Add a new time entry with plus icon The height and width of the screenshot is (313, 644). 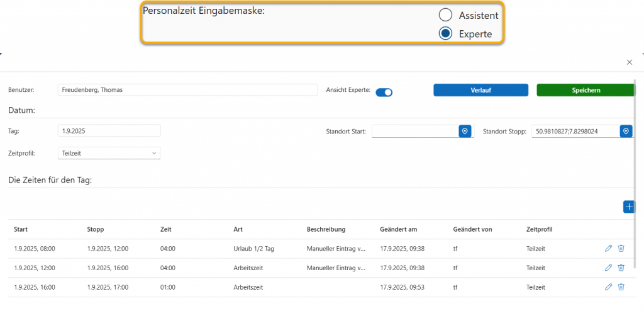pos(628,207)
